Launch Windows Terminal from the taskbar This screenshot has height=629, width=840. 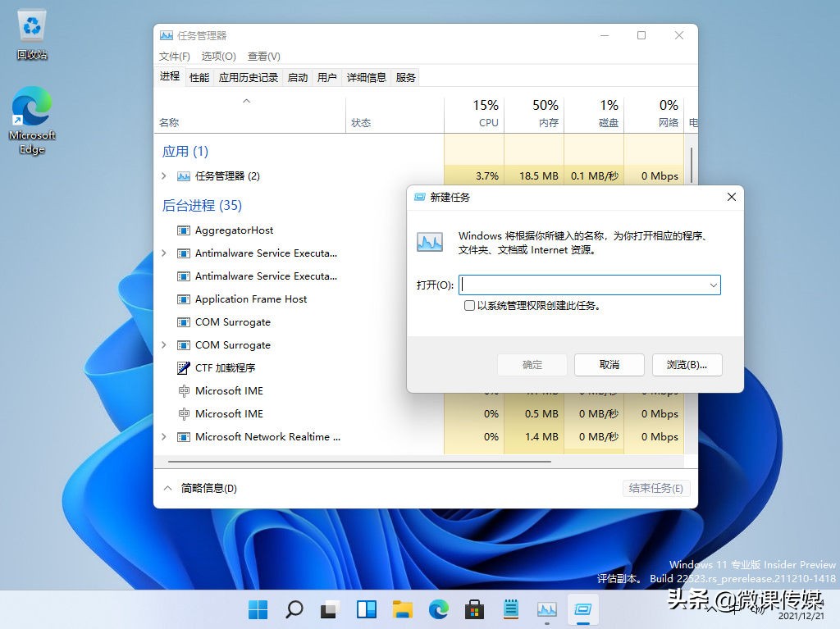tap(584, 609)
